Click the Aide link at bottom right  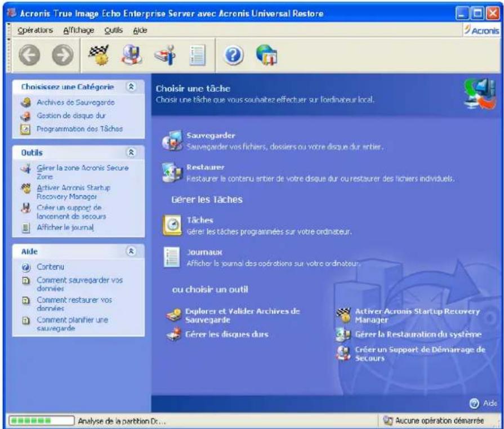coord(490,403)
